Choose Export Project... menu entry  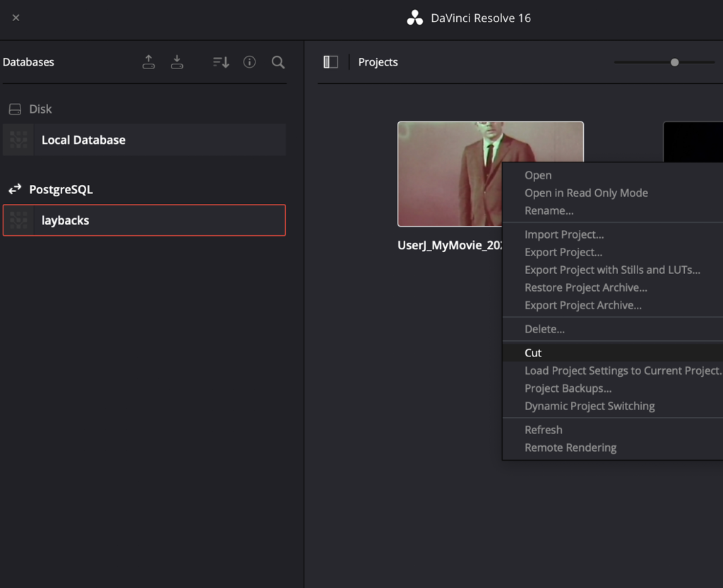(x=563, y=252)
